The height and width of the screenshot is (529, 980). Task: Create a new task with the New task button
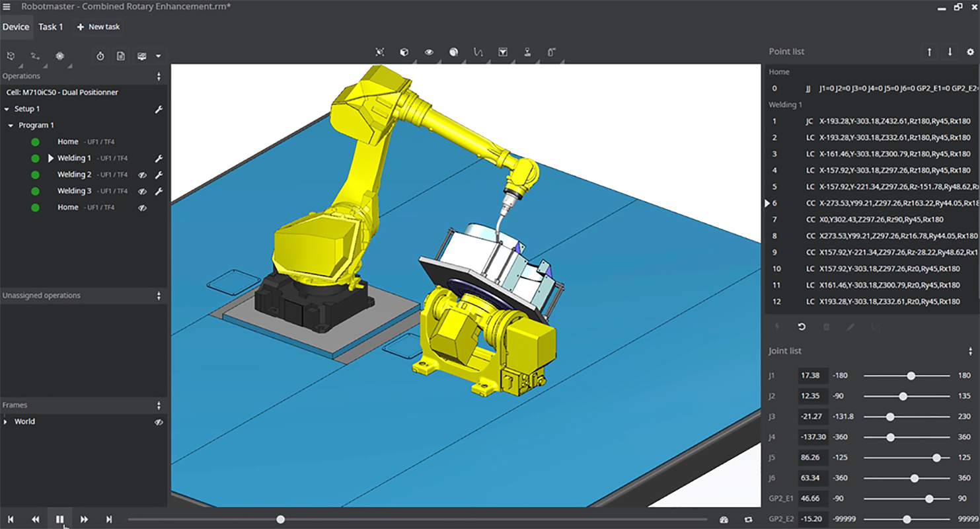(x=98, y=26)
